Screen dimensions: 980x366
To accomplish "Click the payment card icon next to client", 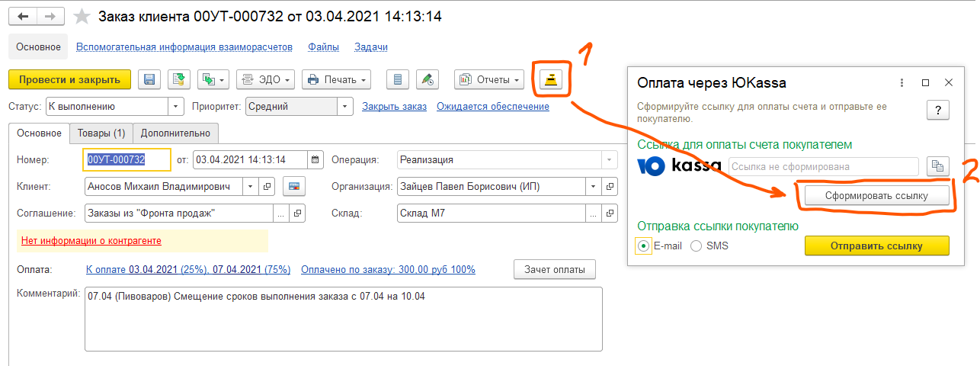I will pyautogui.click(x=294, y=186).
